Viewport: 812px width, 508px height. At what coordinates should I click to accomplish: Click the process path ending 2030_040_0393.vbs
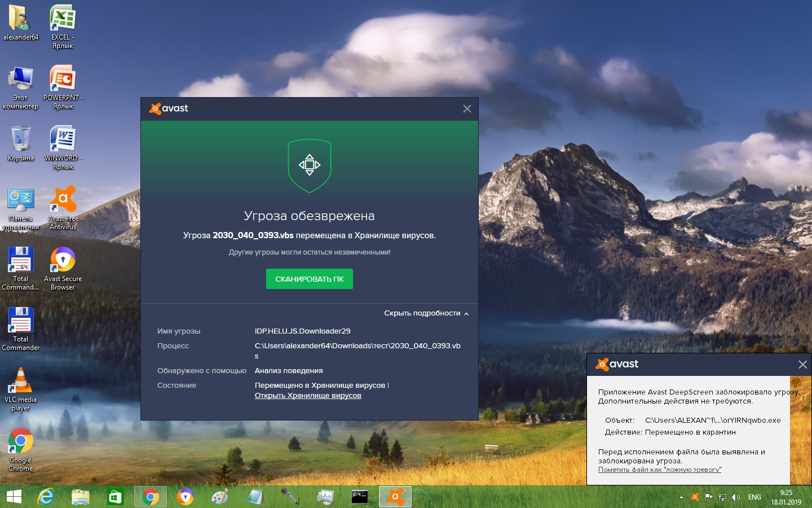358,351
